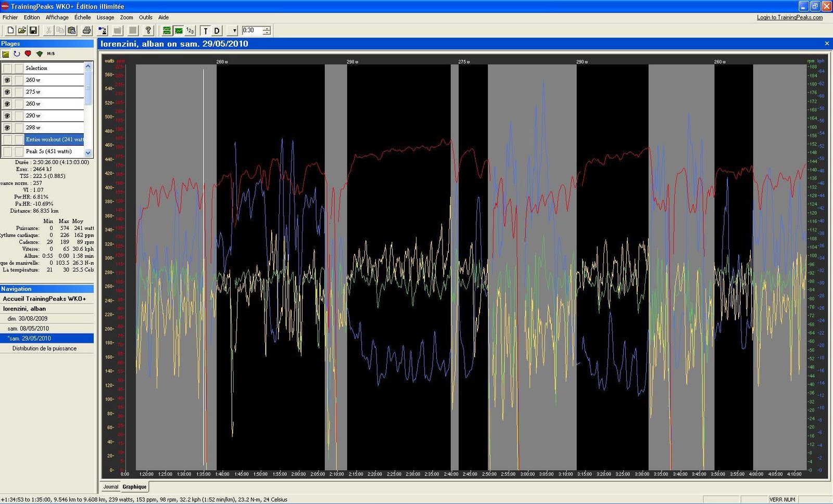Open the Outils menu

pos(146,17)
